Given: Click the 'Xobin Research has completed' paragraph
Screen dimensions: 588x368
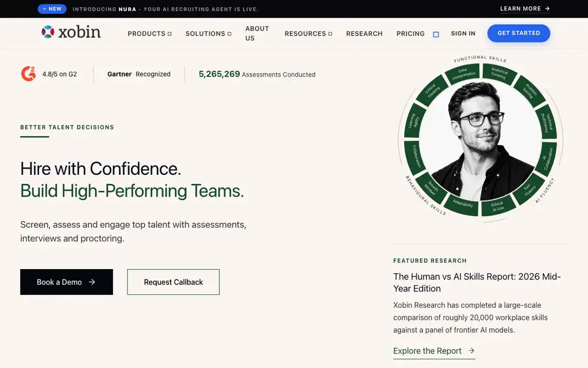Looking at the screenshot, I should pos(470,317).
